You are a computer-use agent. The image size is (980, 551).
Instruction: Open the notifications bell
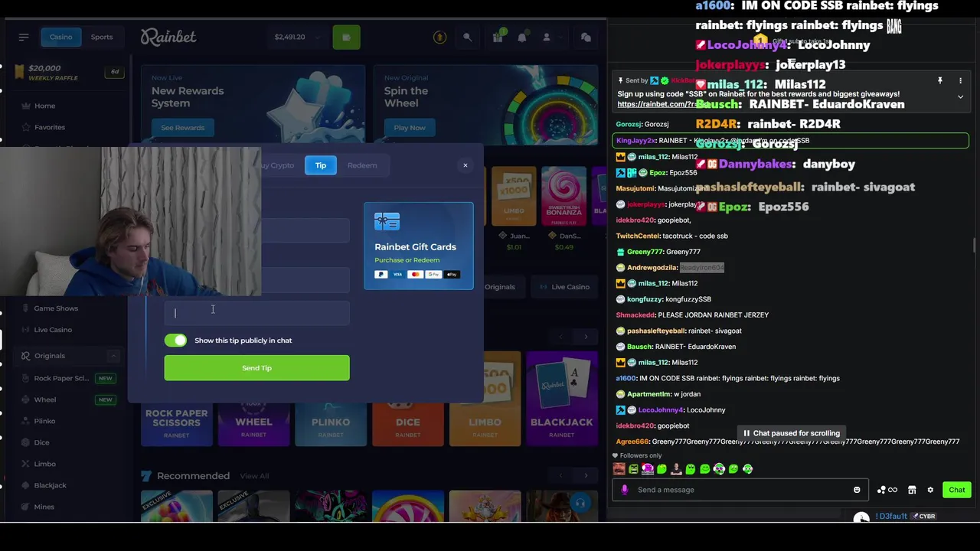point(522,37)
